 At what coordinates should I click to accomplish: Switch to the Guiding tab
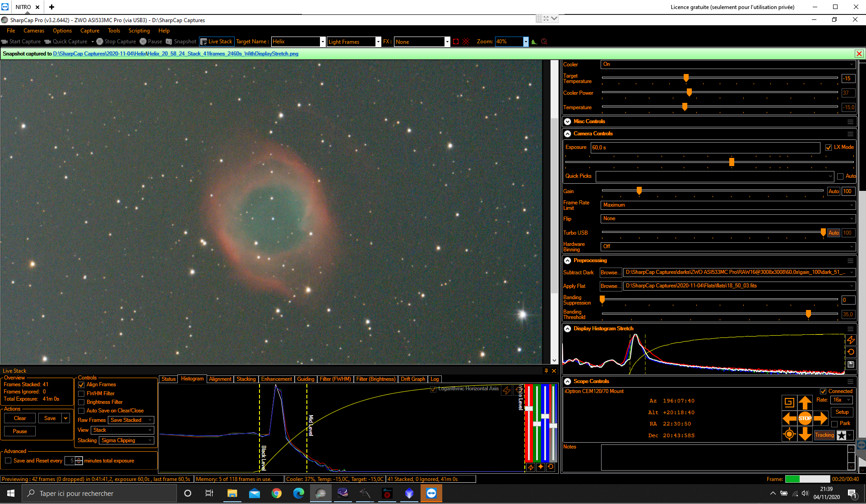[306, 379]
